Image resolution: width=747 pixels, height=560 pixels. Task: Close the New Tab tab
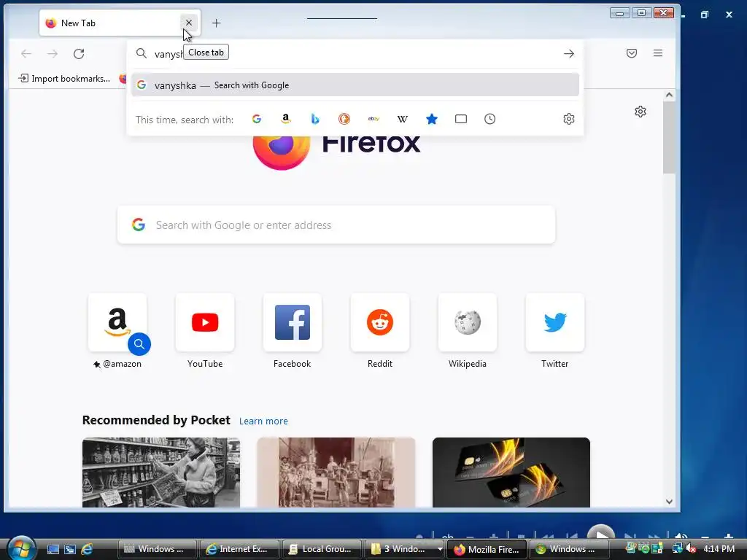click(189, 23)
